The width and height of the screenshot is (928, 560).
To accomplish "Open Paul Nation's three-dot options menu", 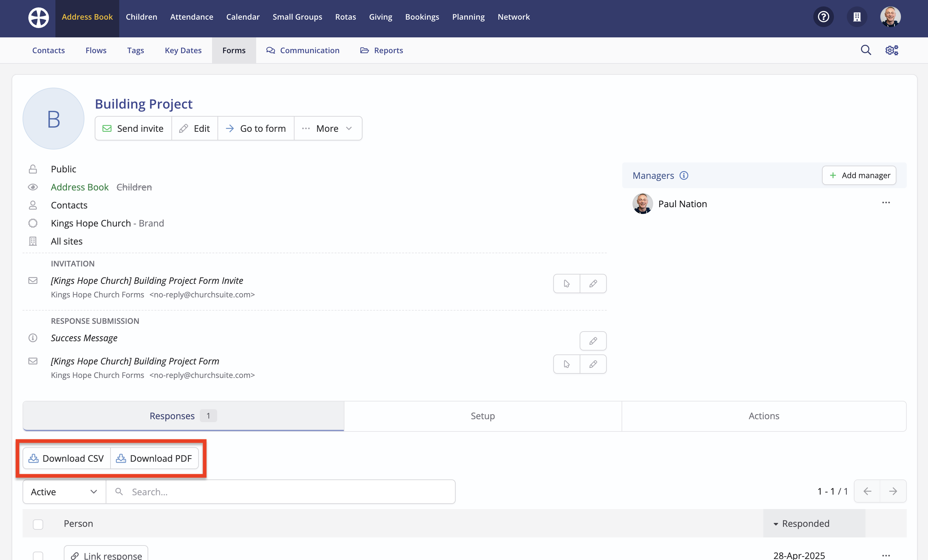I will [x=886, y=203].
